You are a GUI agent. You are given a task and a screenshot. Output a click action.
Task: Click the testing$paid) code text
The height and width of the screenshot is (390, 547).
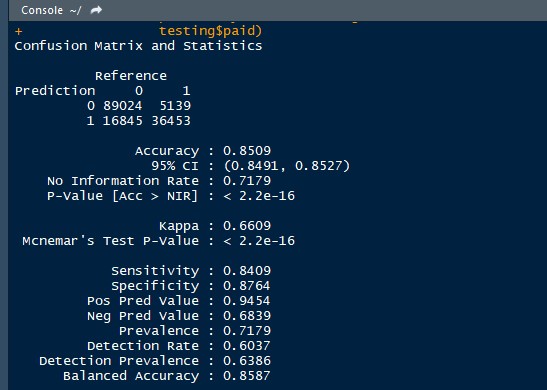[210, 31]
